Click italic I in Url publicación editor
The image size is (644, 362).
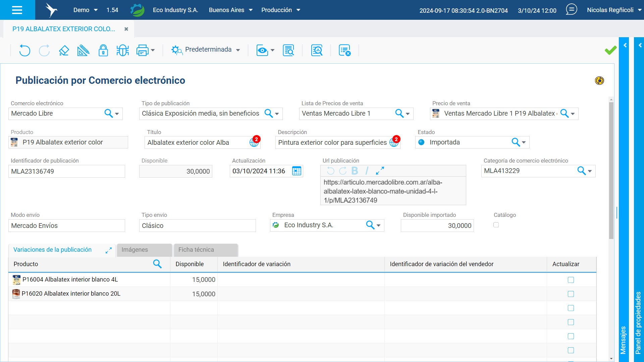tap(367, 171)
